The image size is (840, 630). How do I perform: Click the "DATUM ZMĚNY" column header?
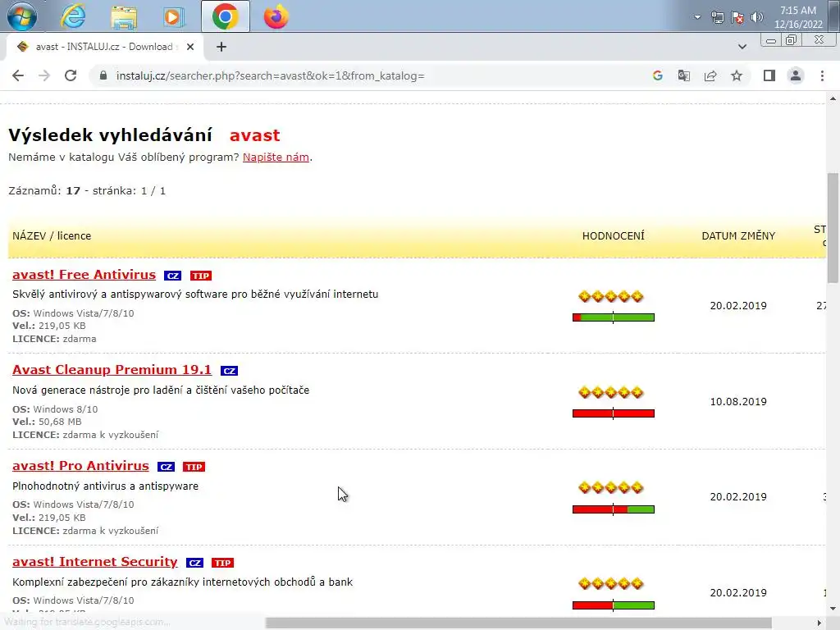point(738,235)
